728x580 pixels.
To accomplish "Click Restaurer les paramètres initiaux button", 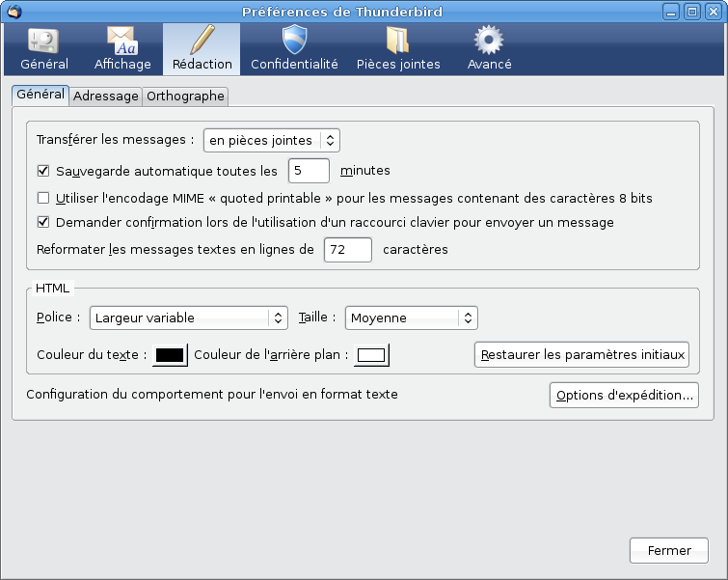I will [581, 355].
